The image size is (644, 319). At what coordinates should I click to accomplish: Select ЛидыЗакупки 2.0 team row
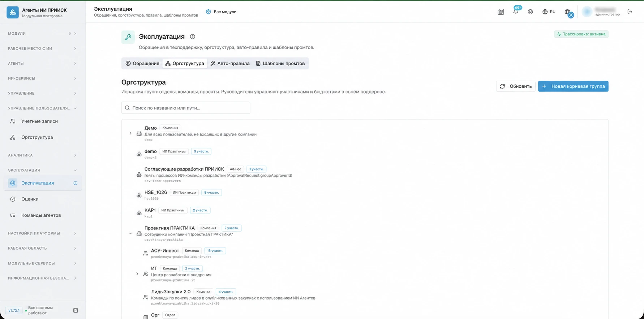pos(365,297)
